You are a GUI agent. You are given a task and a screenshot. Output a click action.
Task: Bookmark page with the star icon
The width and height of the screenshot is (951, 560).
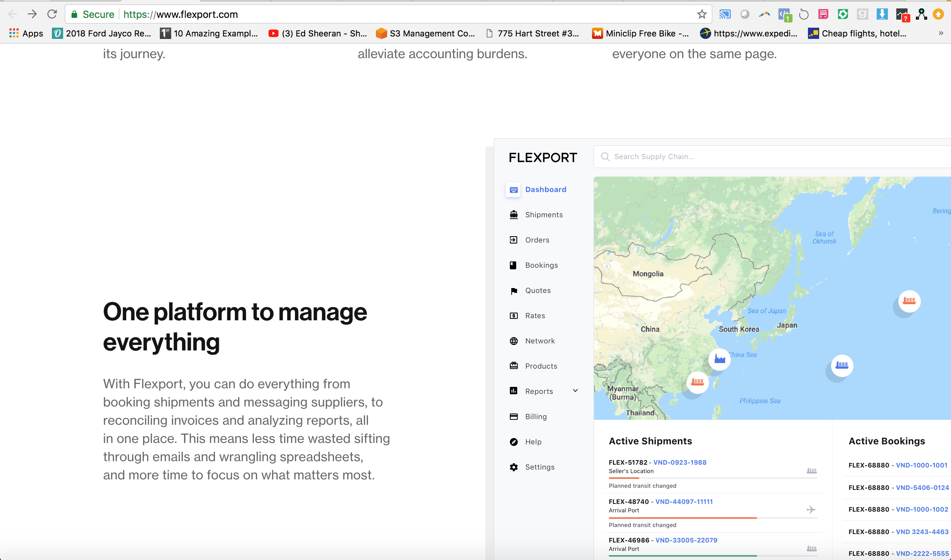click(x=701, y=14)
